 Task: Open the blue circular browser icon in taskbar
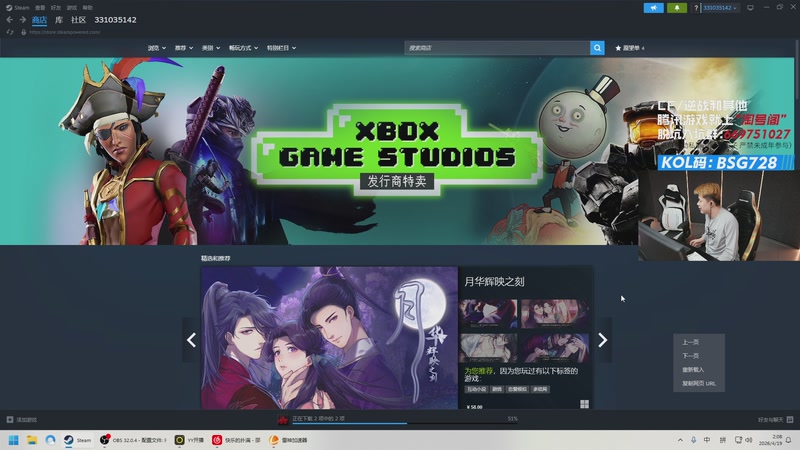(50, 440)
